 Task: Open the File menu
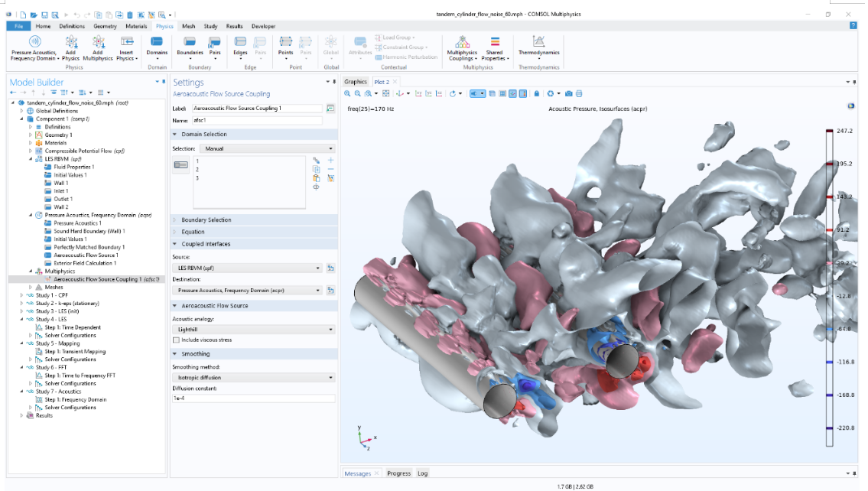19,26
